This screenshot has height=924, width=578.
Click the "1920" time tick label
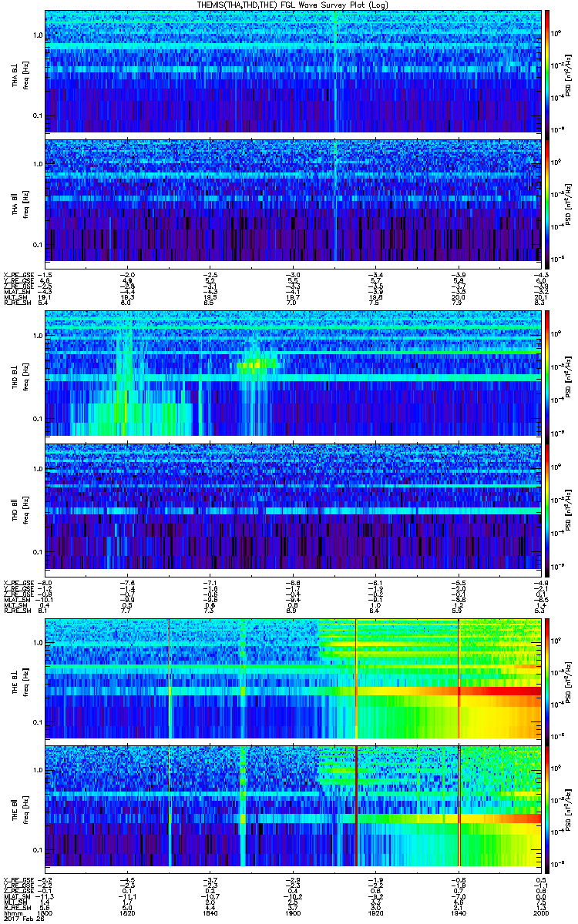tap(375, 912)
